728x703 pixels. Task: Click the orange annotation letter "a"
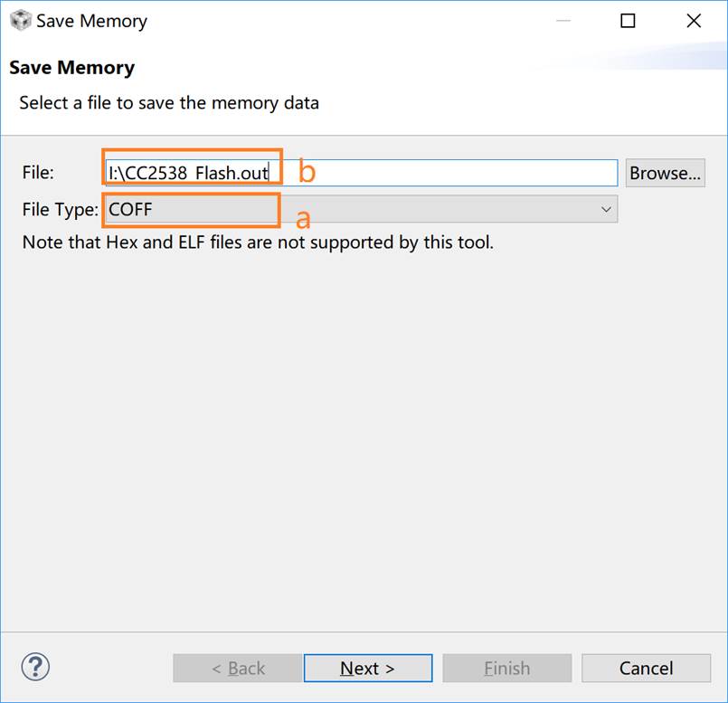[304, 218]
